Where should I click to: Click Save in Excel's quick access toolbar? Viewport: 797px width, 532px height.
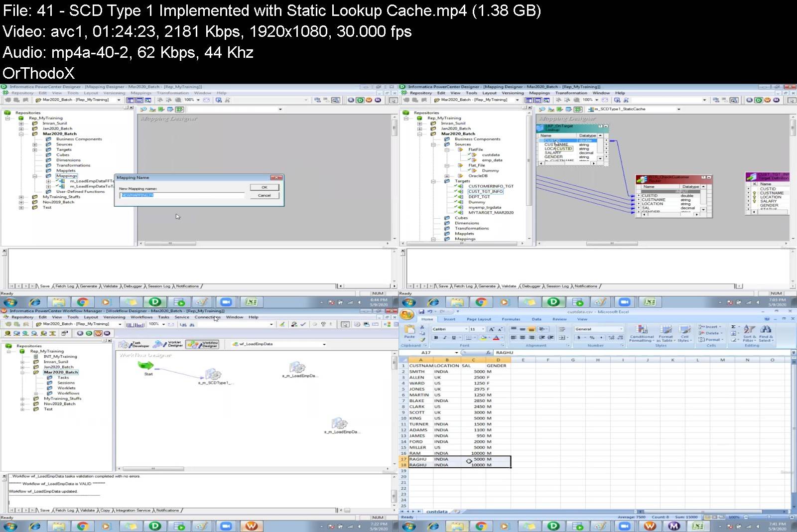point(421,312)
